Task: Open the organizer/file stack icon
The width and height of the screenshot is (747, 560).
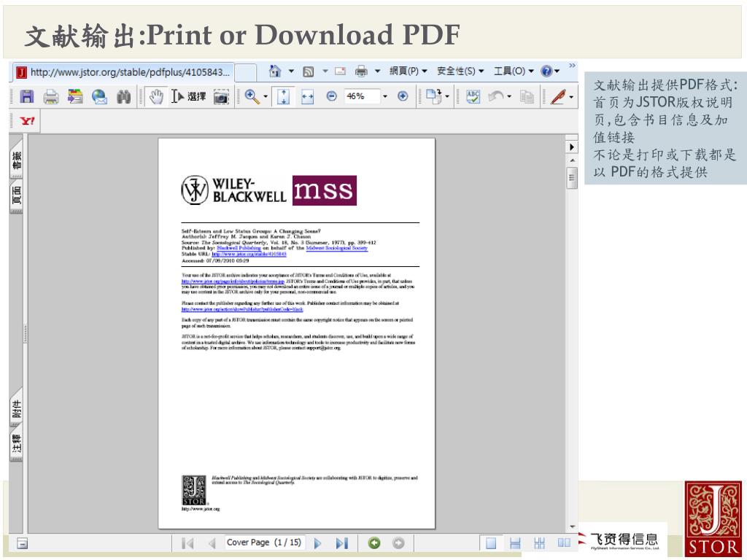Action: tap(75, 97)
